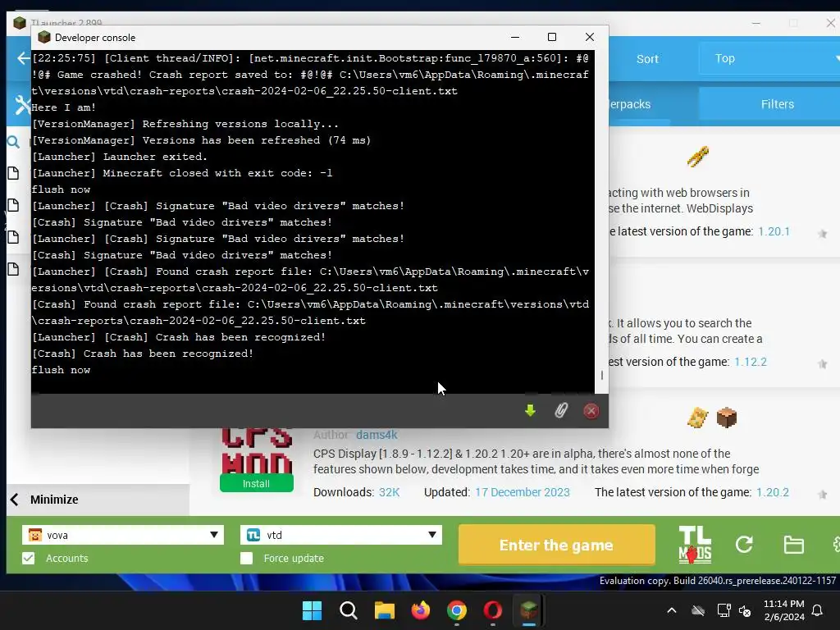
Task: Click the 1.20.1 game version link
Action: (774, 231)
